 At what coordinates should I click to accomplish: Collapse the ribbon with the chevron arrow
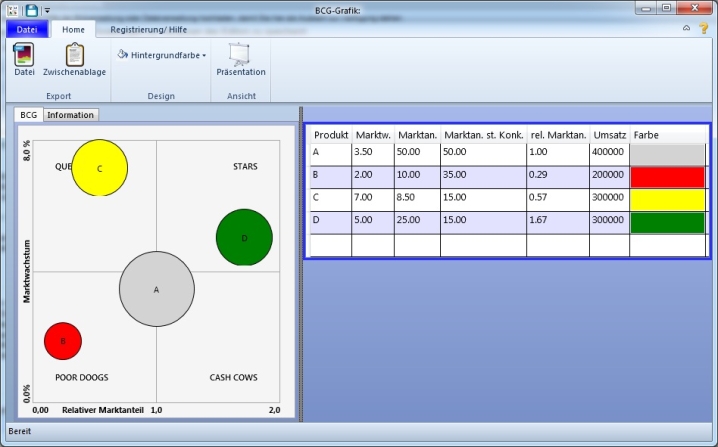pyautogui.click(x=686, y=29)
